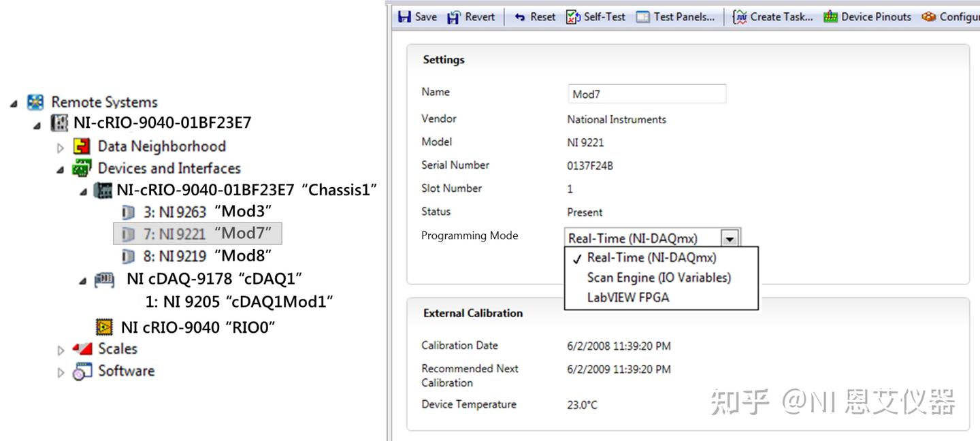
Task: Run Self-Test from the toolbar icon
Action: point(573,17)
